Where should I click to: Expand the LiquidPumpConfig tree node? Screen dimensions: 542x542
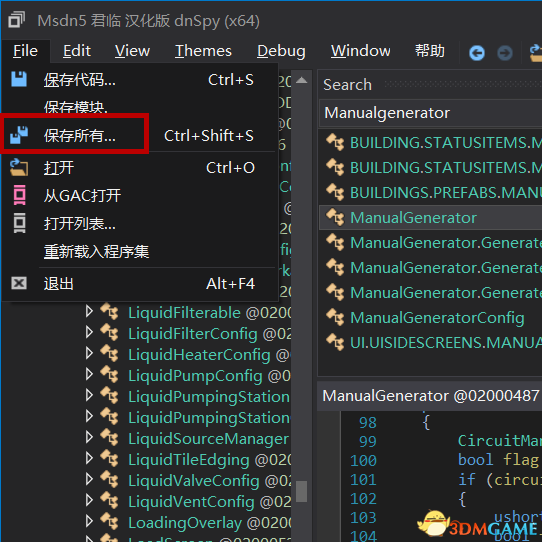coord(89,374)
